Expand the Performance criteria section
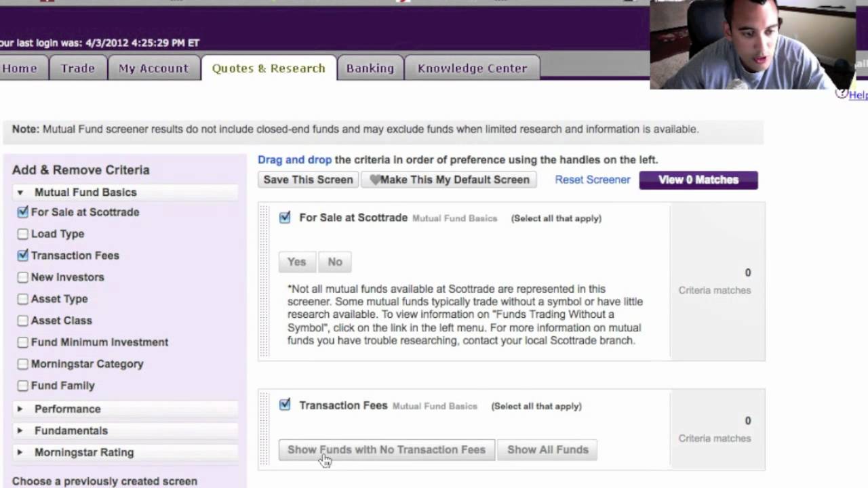 pyautogui.click(x=125, y=409)
